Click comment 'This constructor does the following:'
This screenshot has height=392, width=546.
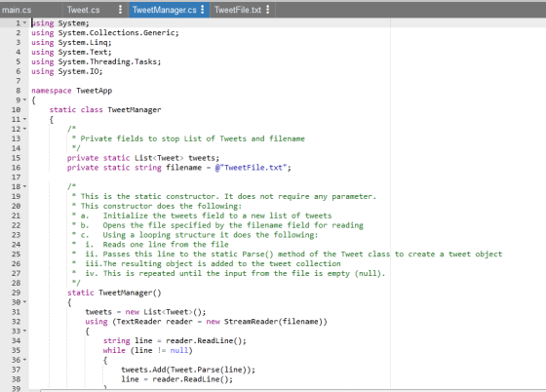coord(161,206)
